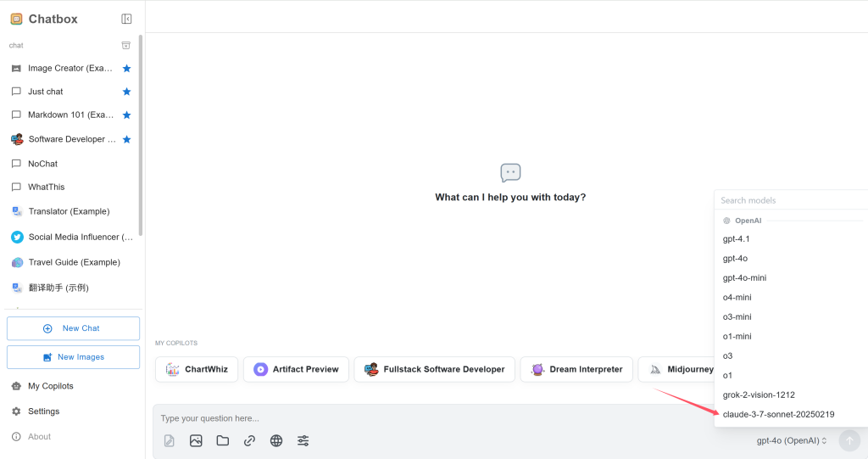Select the Artifact Preview copilot
The image size is (868, 459).
point(296,369)
